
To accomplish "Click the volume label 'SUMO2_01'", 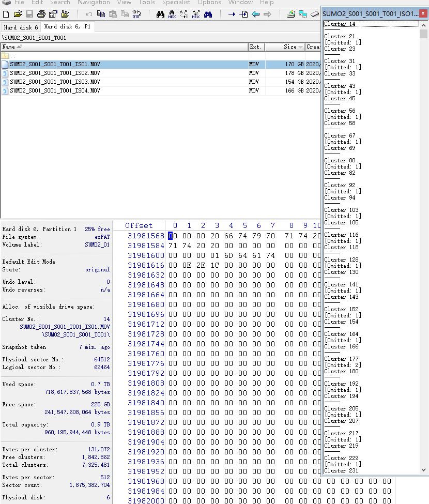I will coord(97,245).
